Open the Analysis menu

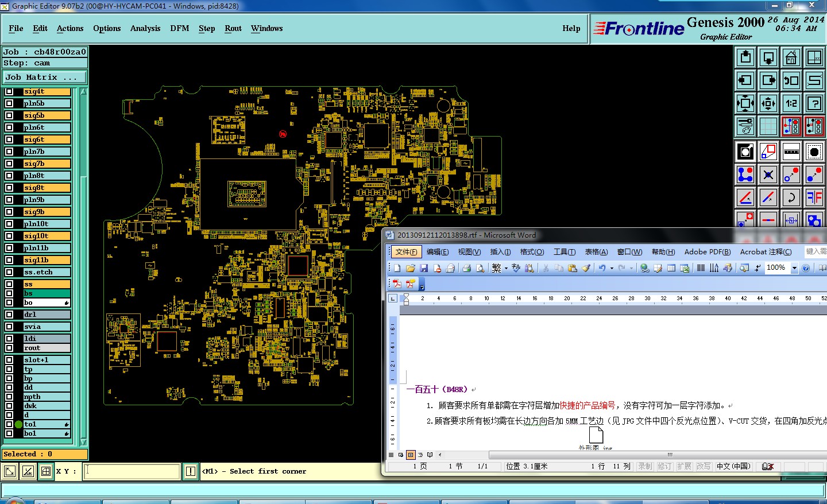coord(145,28)
